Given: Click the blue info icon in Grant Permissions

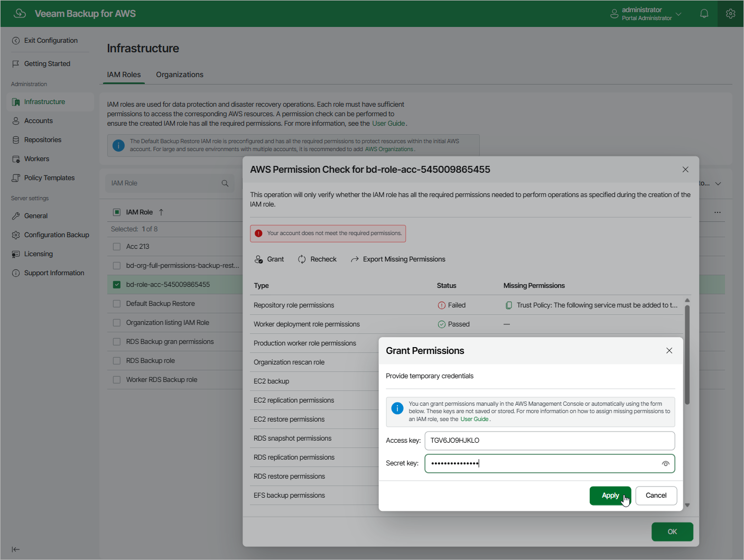Looking at the screenshot, I should (397, 408).
